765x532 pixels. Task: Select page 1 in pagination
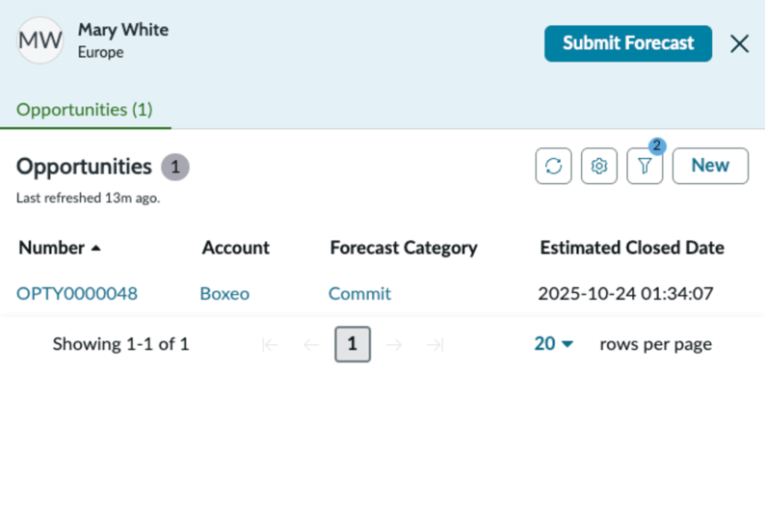click(353, 344)
